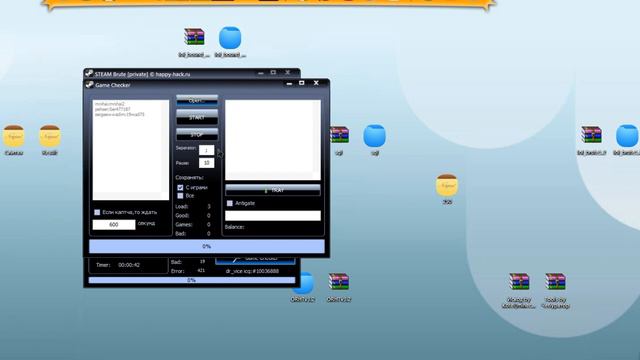
Task: Click the 'Balance:' label
Action: pyautogui.click(x=234, y=227)
